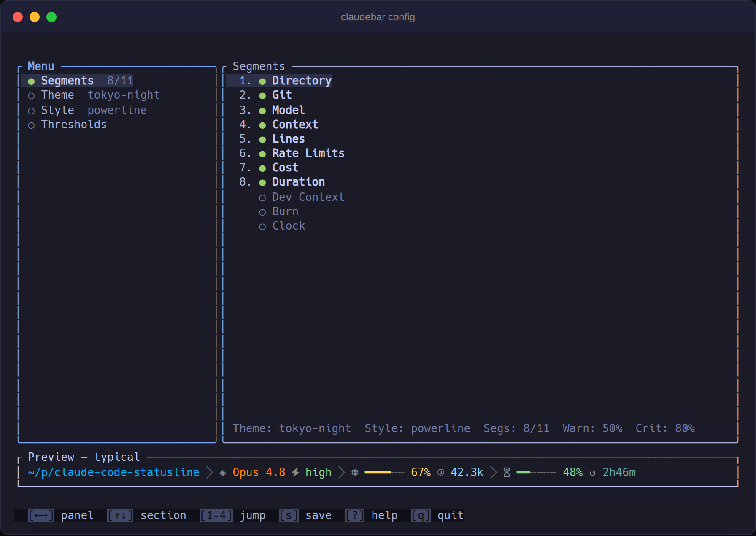This screenshot has height=536, width=756.
Task: Select the Clock row label
Action: coord(289,226)
